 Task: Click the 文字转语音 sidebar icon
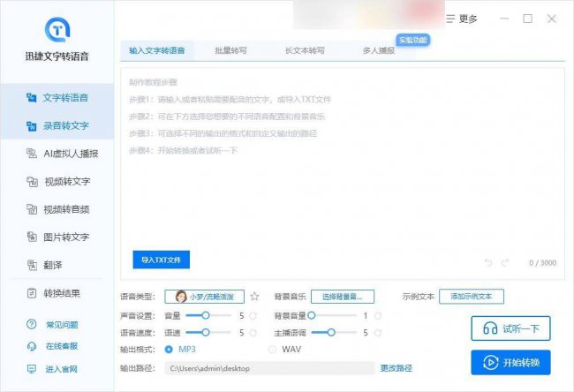point(32,98)
